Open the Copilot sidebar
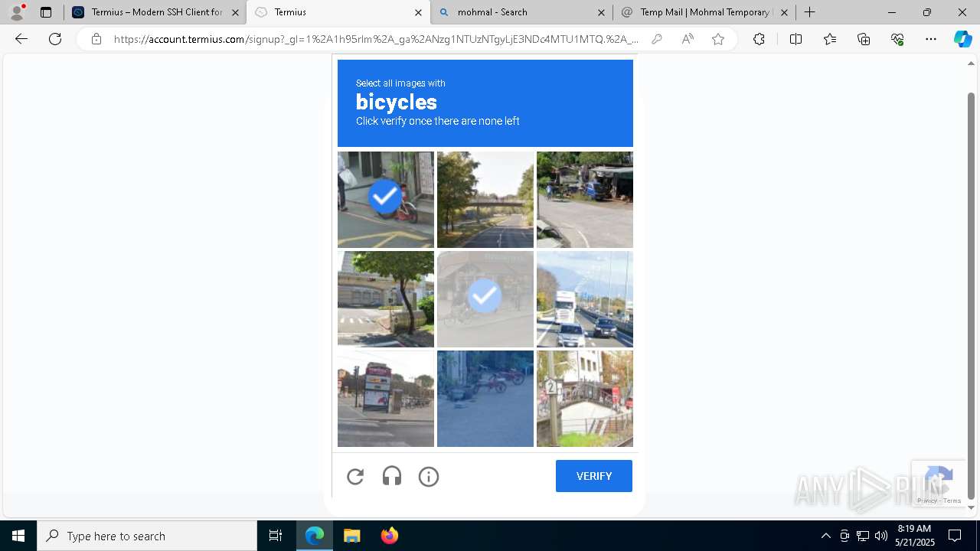Screen dimensions: 980x551 point(962,39)
